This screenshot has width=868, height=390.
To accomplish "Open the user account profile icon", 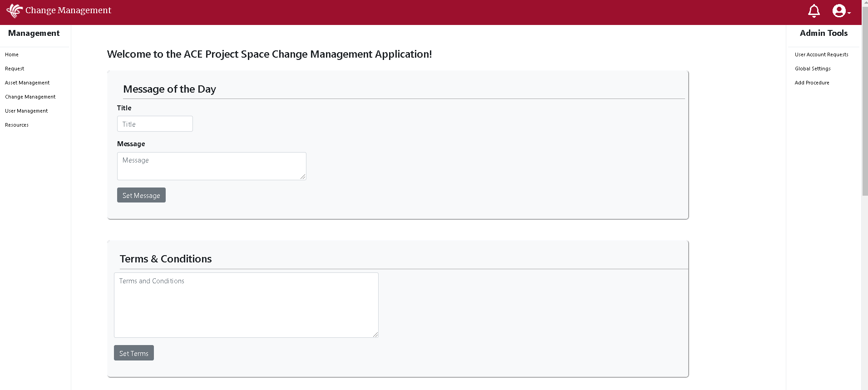I will click(838, 11).
